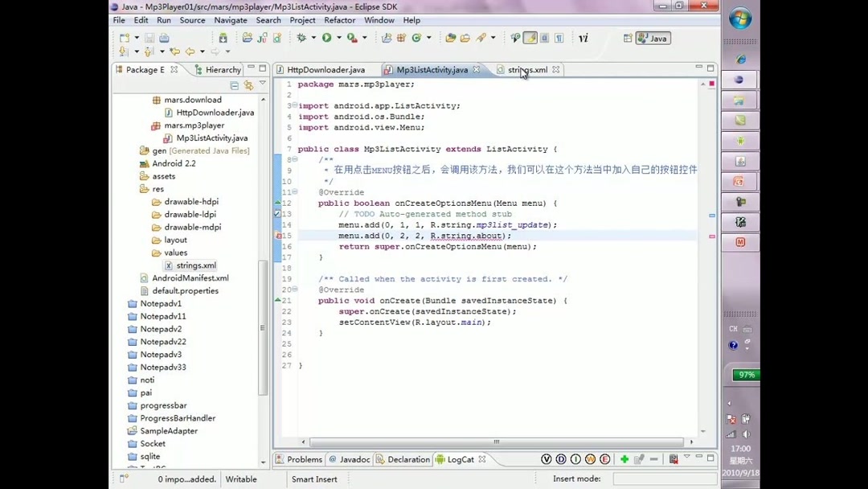Screen dimensions: 868x489
Task: Switch to the strings.xml editor tab
Action: (x=527, y=70)
